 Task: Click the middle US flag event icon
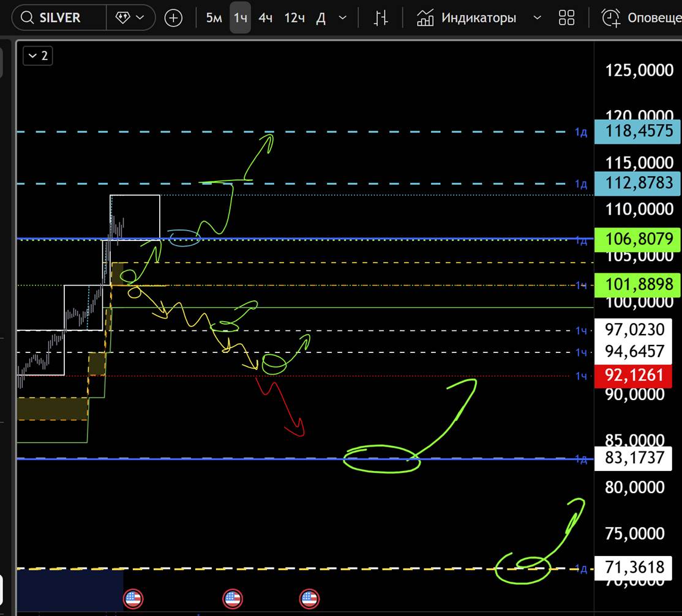[x=232, y=598]
